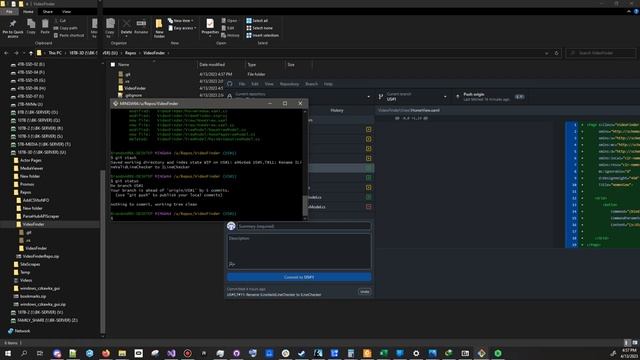Screen dimensions: 640x360
Task: Click the Commit to USM1 button
Action: point(299,277)
